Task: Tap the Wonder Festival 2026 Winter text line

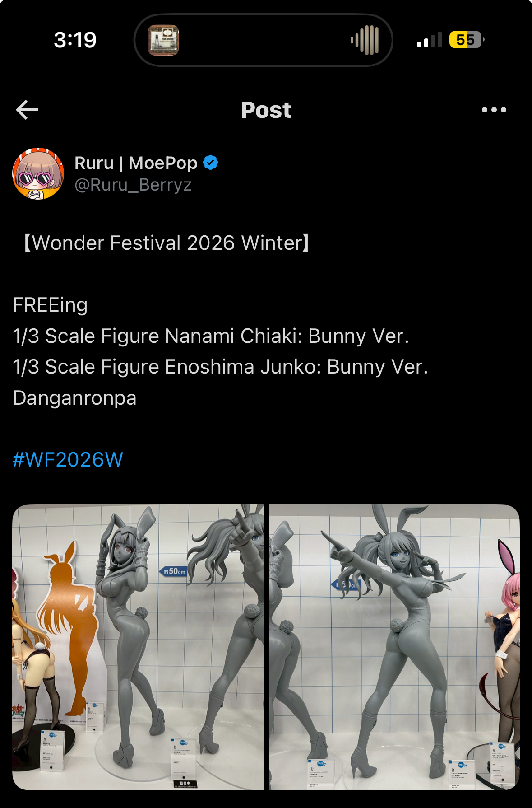Action: [166, 243]
